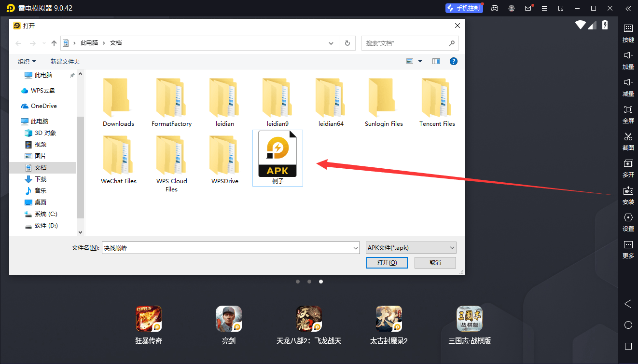Toggle the preview pane icon

(x=436, y=61)
